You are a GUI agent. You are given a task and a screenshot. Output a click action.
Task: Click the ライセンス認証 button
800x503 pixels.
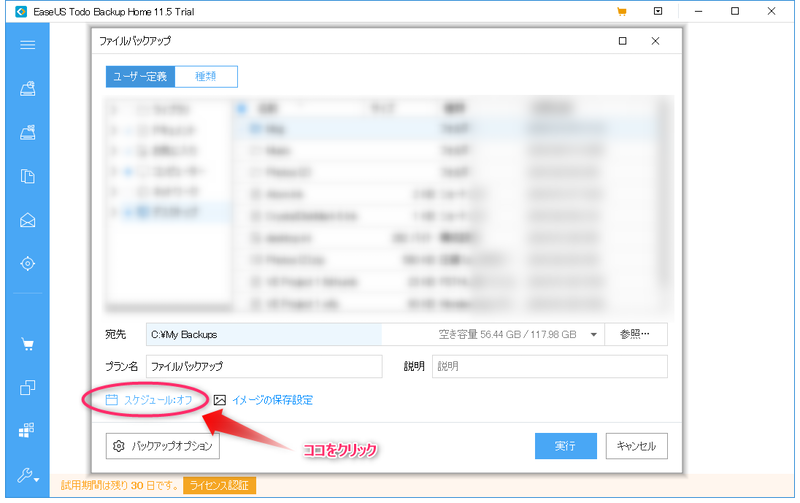[219, 485]
